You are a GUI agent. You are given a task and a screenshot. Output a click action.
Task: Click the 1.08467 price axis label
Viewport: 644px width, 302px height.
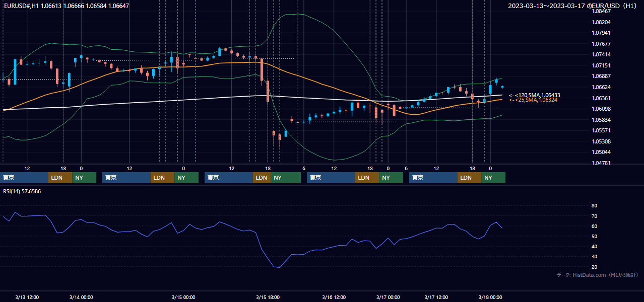pos(601,11)
